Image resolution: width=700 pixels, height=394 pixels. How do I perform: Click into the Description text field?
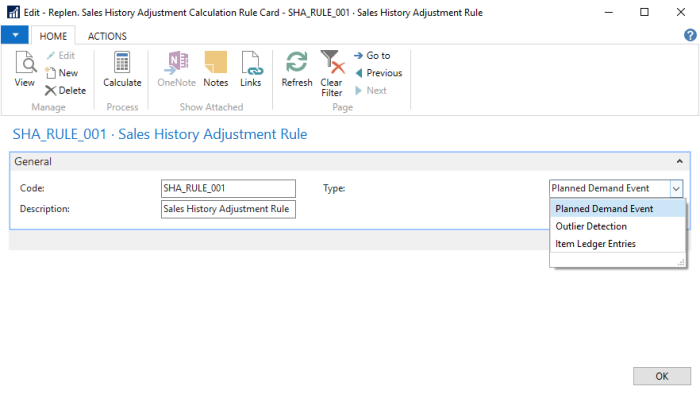[x=228, y=209]
